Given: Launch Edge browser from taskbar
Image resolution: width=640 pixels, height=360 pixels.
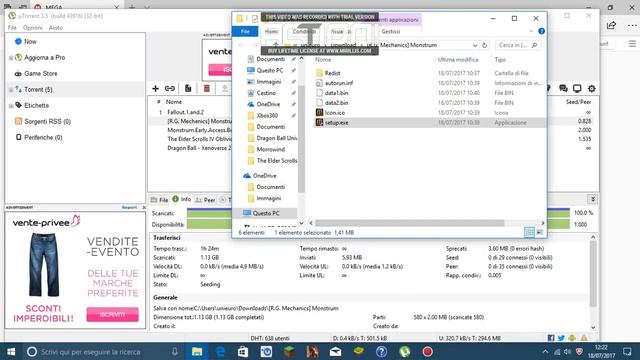Looking at the screenshot, I should [220, 351].
